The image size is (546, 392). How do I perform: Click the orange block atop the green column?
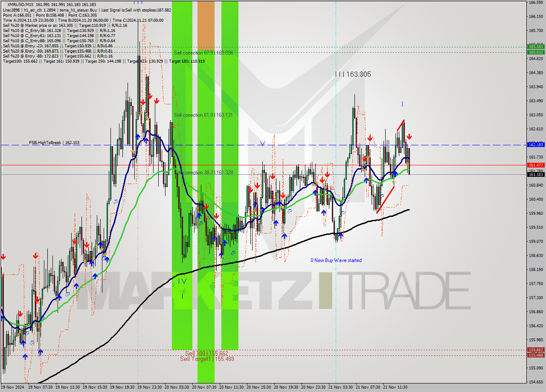[x=206, y=25]
